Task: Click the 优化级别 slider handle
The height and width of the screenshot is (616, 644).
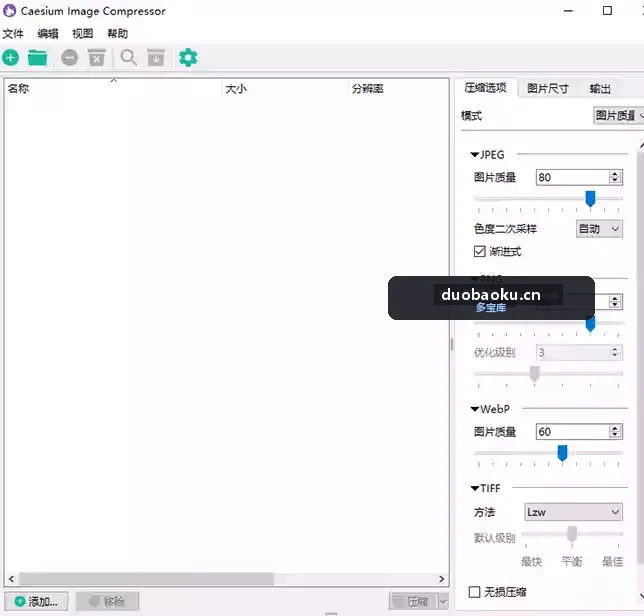Action: [534, 374]
